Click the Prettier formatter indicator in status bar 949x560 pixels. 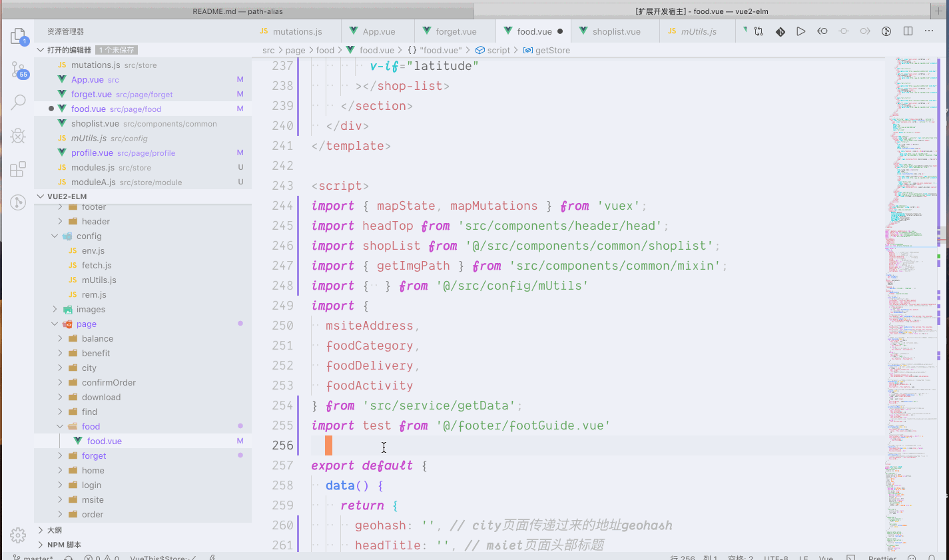click(x=882, y=557)
